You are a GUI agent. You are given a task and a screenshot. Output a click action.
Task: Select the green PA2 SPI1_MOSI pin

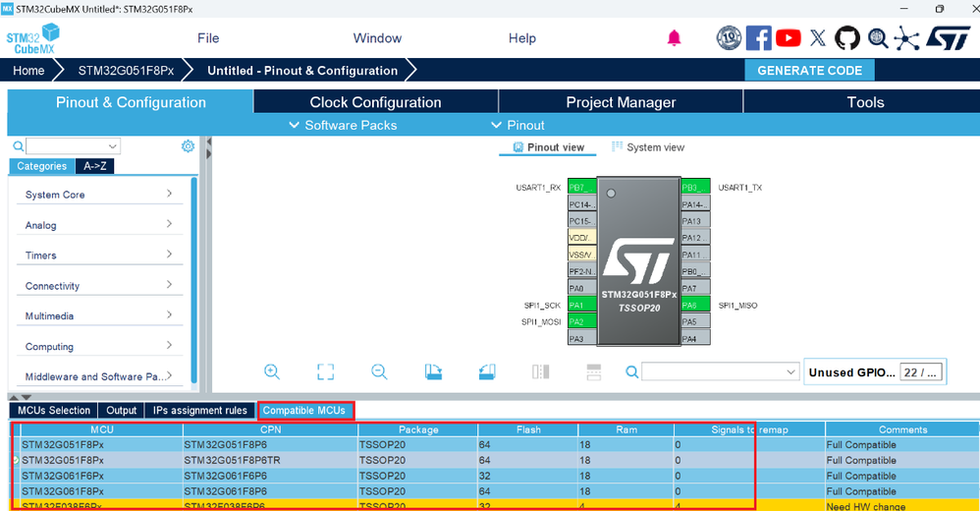click(582, 321)
